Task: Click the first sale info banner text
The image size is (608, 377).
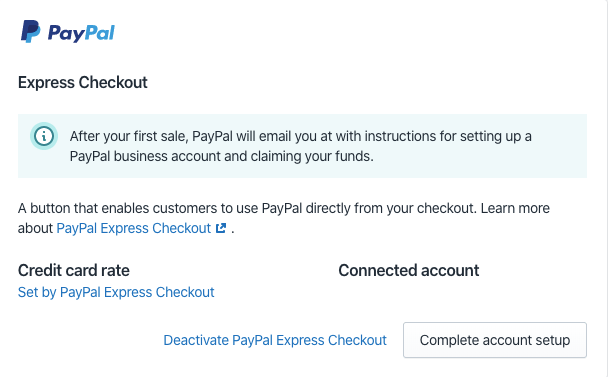Action: click(x=301, y=146)
